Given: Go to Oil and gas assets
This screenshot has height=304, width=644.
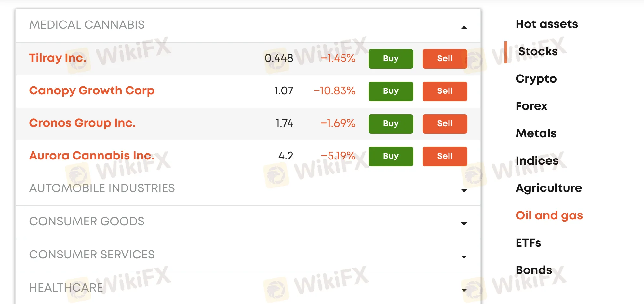Looking at the screenshot, I should [x=549, y=215].
